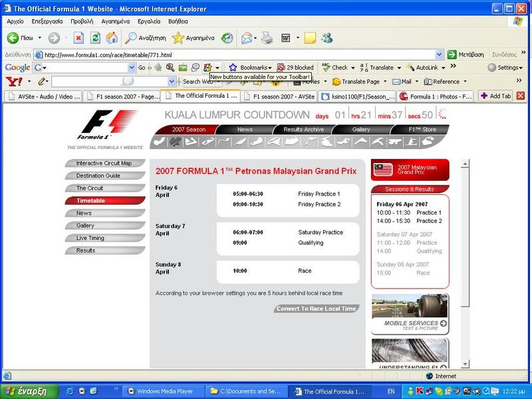Open the History icon in the toolbar
Viewport: 532px width, 399px height.
(227, 38)
